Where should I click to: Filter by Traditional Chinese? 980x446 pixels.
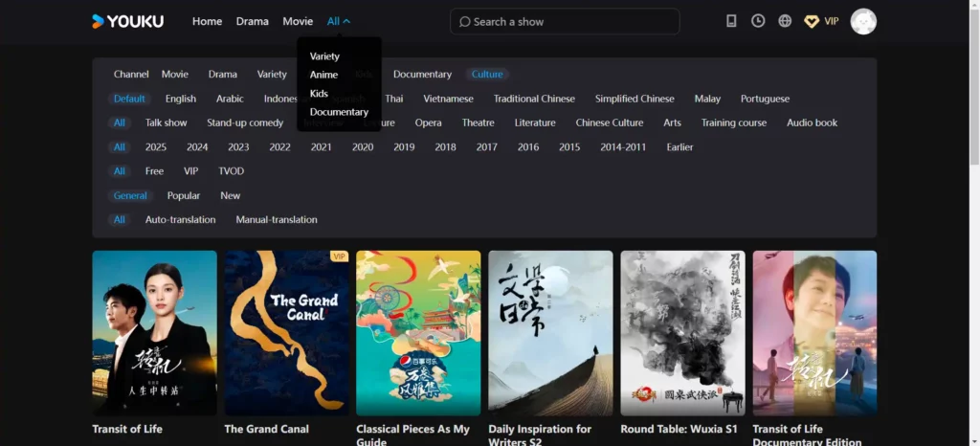(534, 99)
